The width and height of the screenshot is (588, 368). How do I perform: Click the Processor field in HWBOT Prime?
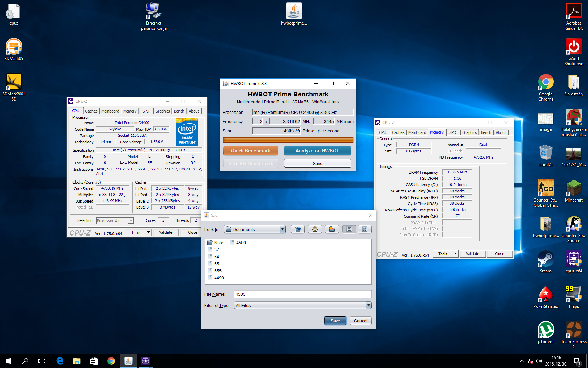point(303,112)
